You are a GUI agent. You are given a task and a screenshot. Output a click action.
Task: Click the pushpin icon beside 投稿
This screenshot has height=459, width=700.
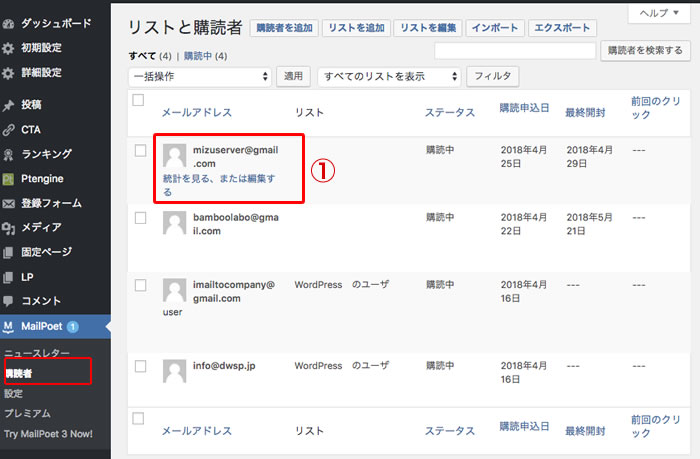pyautogui.click(x=9, y=105)
